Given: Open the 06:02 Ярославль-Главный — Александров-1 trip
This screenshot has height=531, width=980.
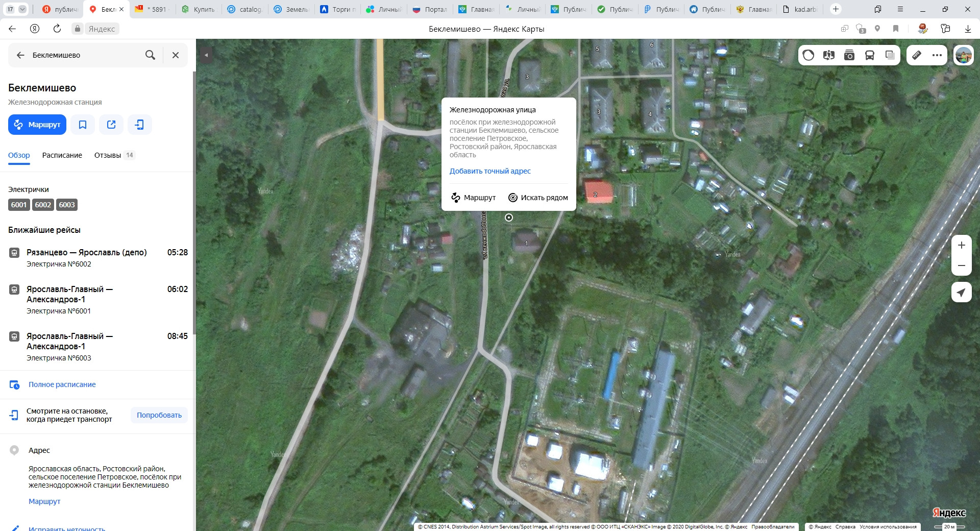Looking at the screenshot, I should [x=98, y=300].
